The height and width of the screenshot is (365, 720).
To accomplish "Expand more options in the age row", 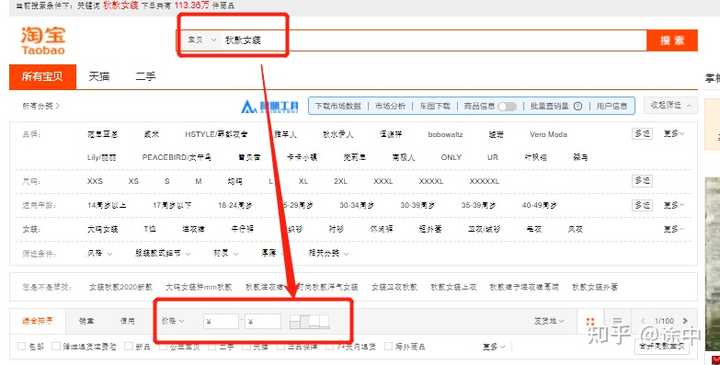I will tap(674, 205).
